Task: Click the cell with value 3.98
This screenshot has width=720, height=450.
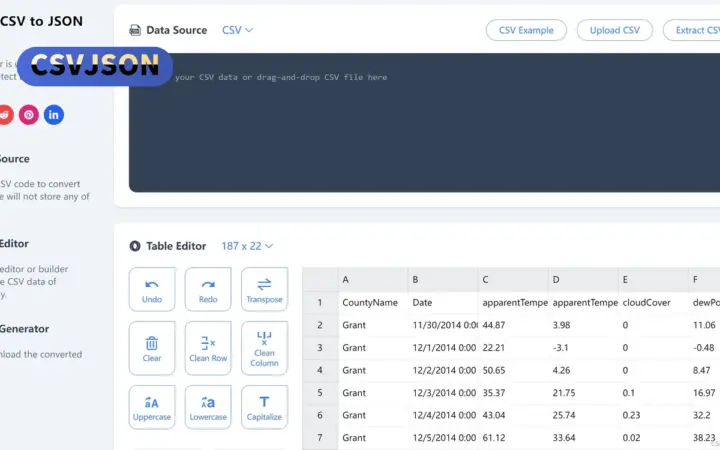Action: click(584, 325)
